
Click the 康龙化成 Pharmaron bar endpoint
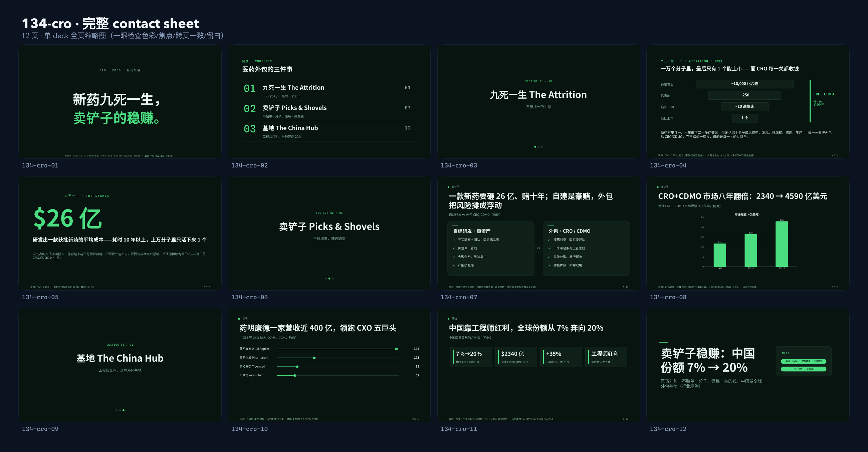tap(314, 358)
